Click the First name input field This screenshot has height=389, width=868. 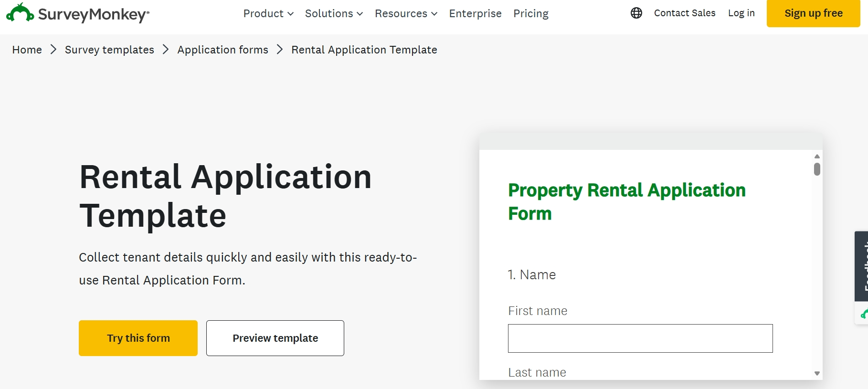[x=640, y=338]
